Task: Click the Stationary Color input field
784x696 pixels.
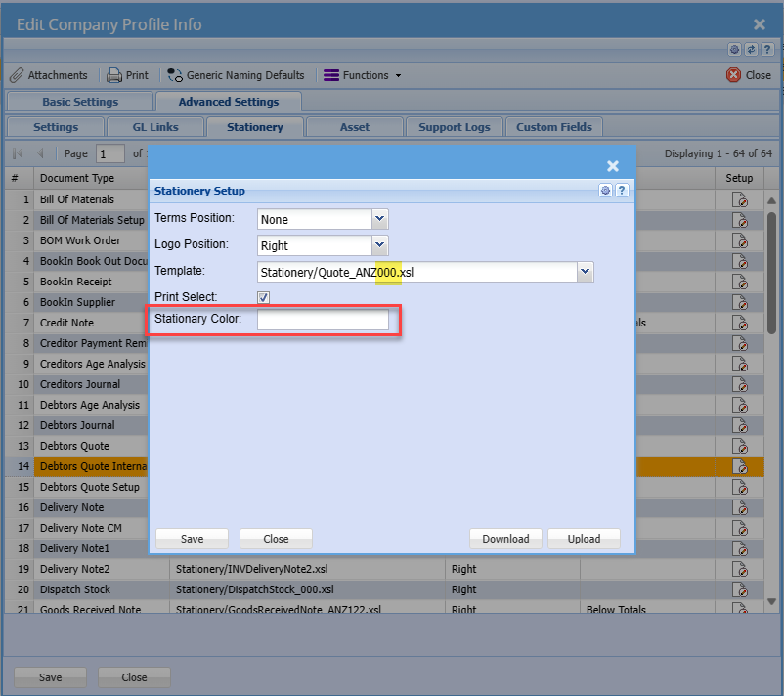Action: [323, 321]
